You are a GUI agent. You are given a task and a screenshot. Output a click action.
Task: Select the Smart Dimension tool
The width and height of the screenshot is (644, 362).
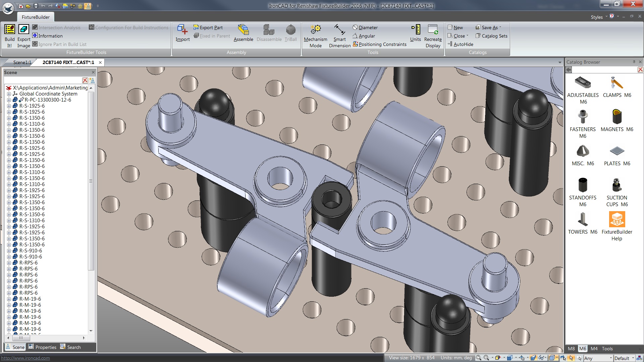(x=339, y=35)
